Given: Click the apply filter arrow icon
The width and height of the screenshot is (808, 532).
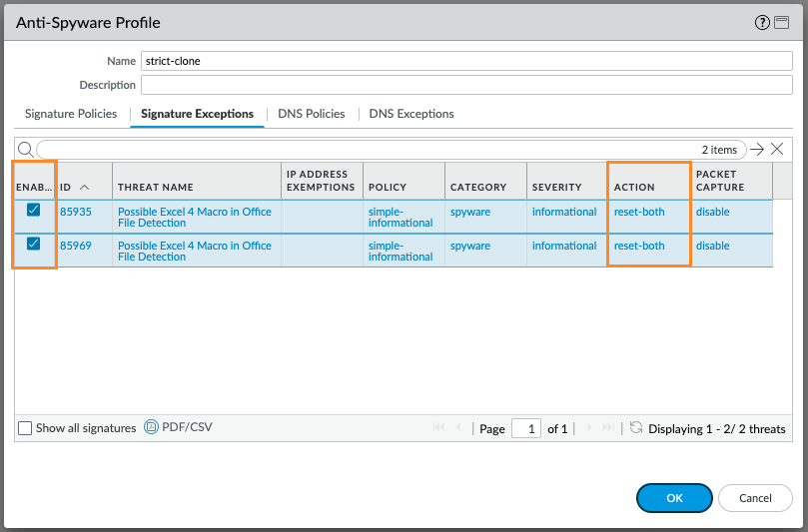Looking at the screenshot, I should (x=757, y=149).
